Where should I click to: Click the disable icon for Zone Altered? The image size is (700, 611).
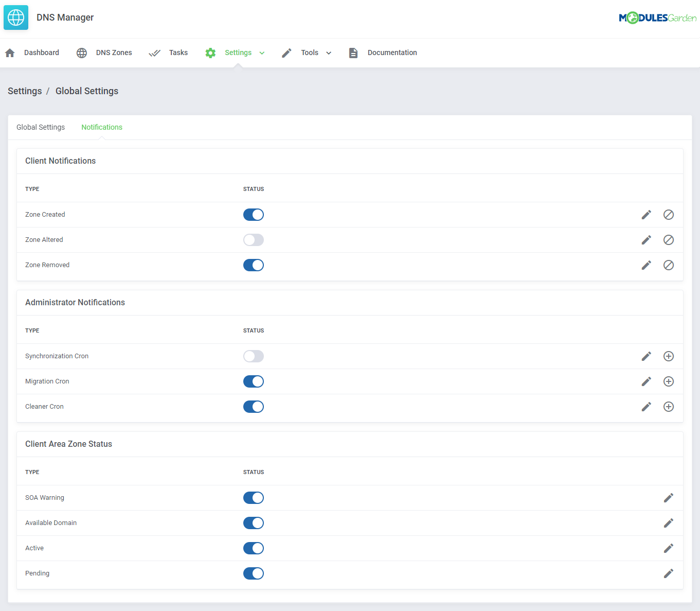coord(669,240)
